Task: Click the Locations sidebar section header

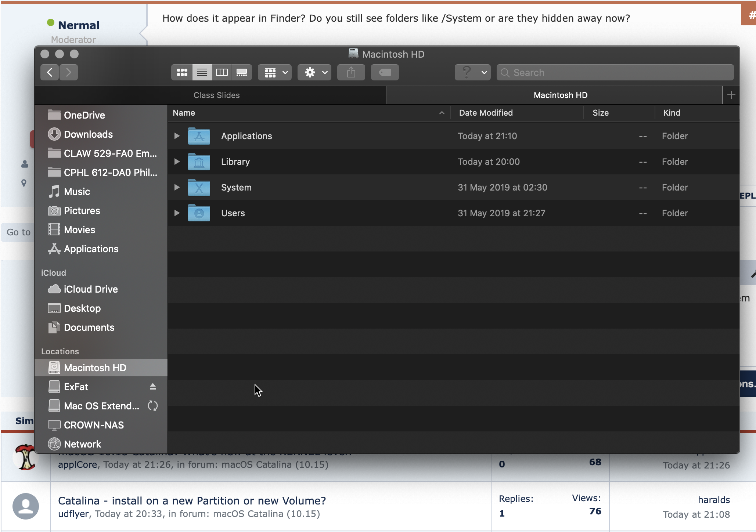Action: pos(60,351)
